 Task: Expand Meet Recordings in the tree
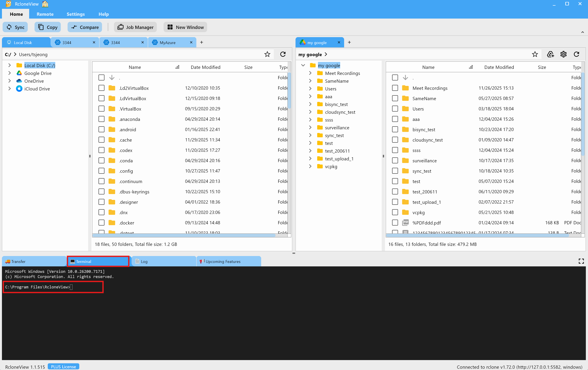click(x=310, y=73)
